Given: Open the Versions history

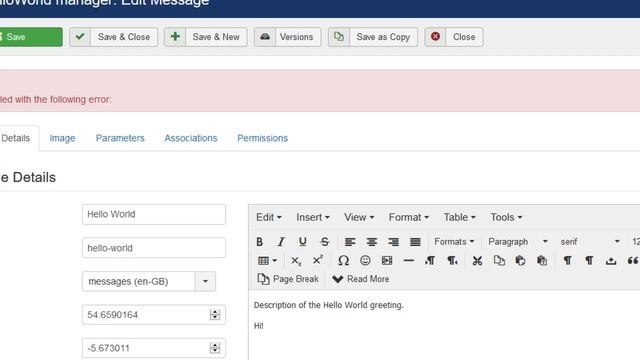Looking at the screenshot, I should coord(287,37).
